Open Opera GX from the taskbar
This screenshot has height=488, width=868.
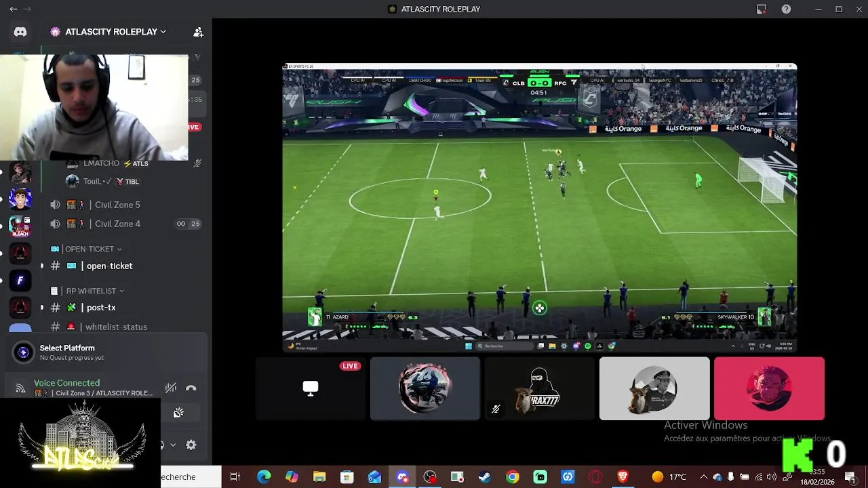click(595, 477)
